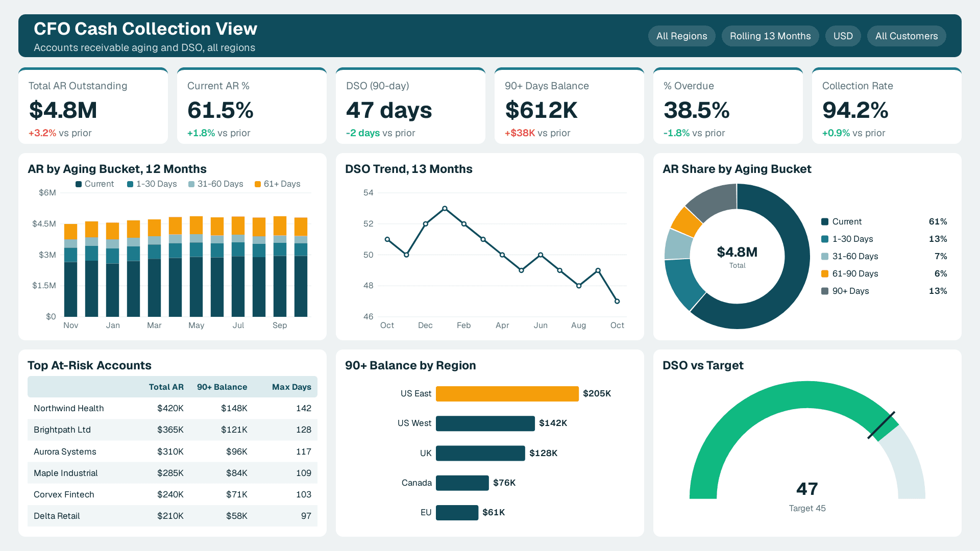This screenshot has width=980, height=551.
Task: Select the 61-90 Days donut legend entry
Action: [x=884, y=273]
